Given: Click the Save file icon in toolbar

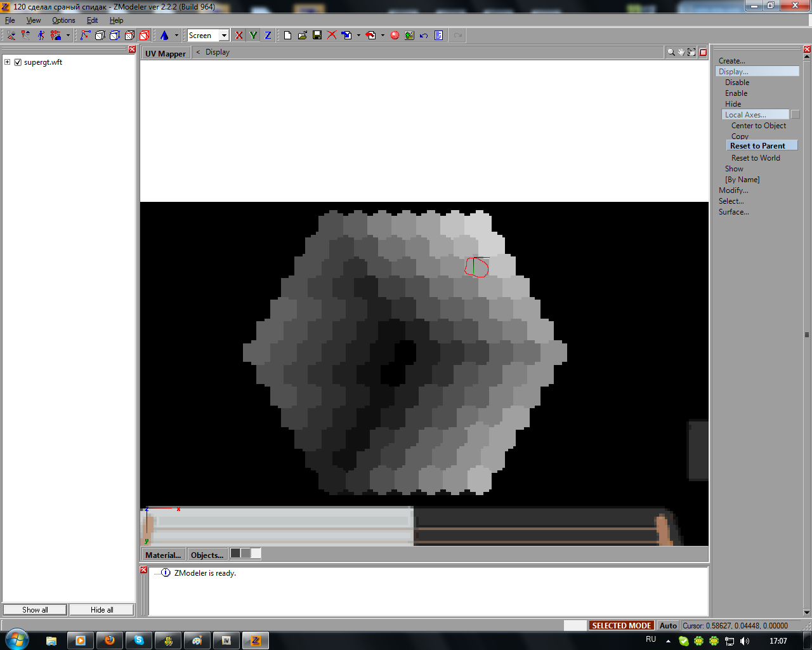Looking at the screenshot, I should 317,36.
